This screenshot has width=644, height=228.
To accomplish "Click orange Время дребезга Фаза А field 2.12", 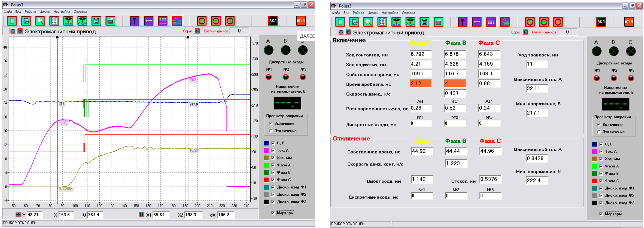I will [421, 83].
